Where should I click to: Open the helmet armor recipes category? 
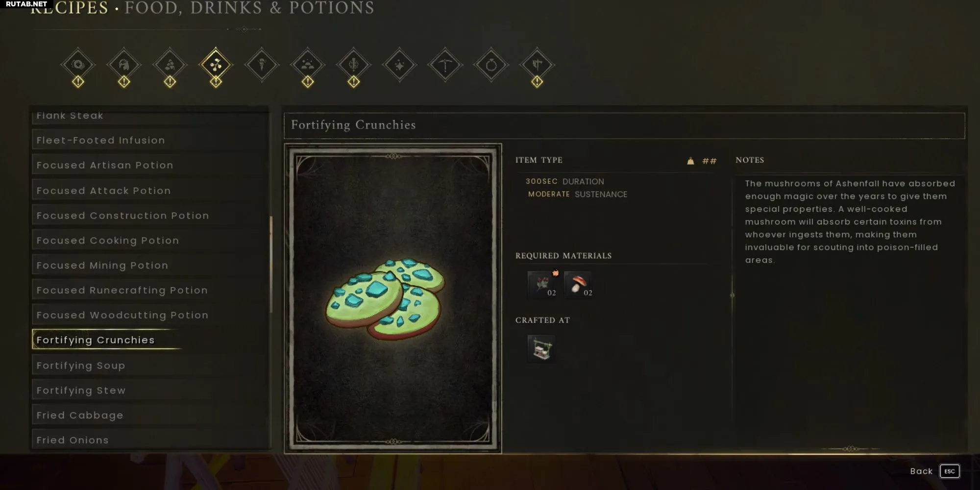click(x=124, y=65)
